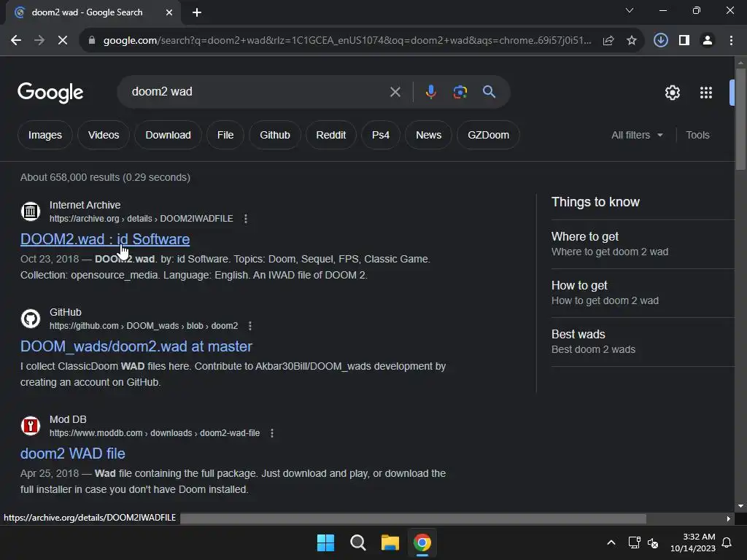
Task: Open options for the Mod DB result
Action: (272, 433)
